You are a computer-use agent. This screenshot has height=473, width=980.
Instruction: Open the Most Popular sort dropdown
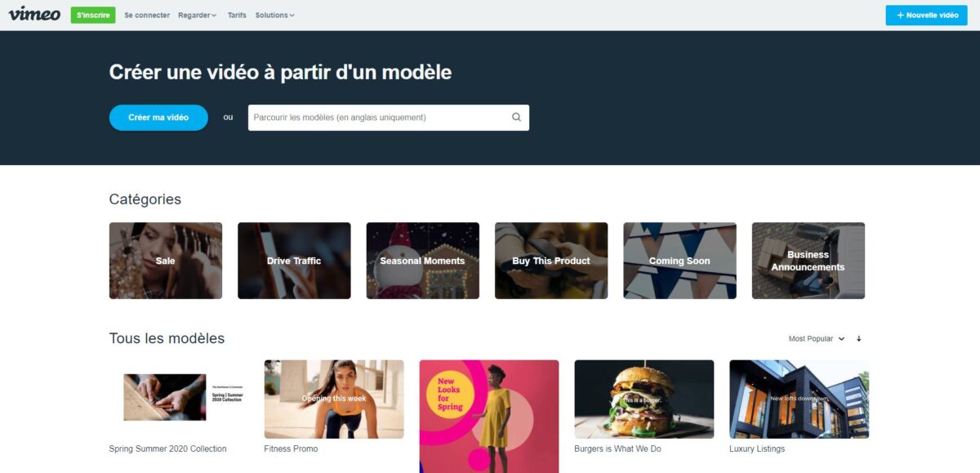(x=816, y=338)
